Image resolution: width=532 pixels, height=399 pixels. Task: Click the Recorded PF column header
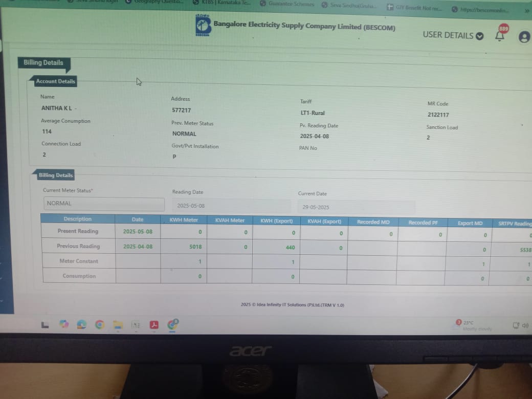pyautogui.click(x=423, y=223)
